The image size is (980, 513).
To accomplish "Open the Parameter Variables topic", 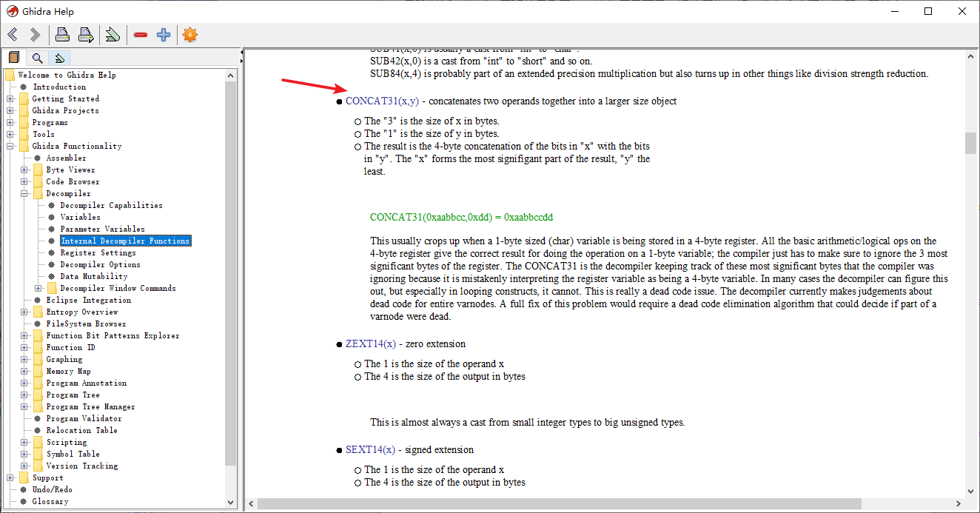I will (102, 229).
